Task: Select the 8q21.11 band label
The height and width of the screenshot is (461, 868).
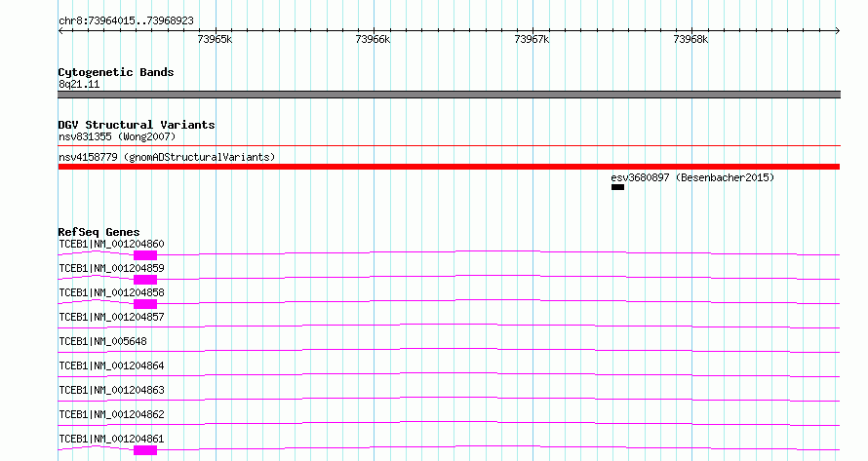Action: click(79, 84)
